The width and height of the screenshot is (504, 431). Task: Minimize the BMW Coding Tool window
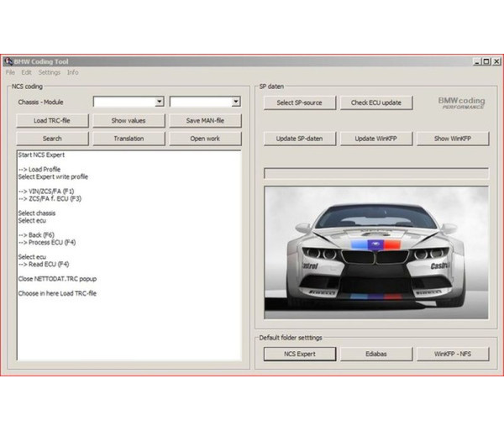click(x=476, y=61)
